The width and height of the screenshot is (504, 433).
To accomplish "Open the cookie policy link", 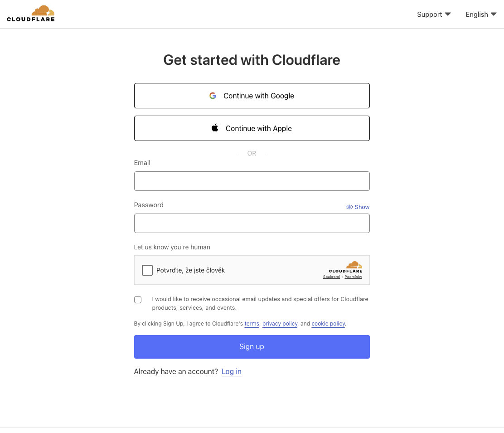I will [x=328, y=324].
